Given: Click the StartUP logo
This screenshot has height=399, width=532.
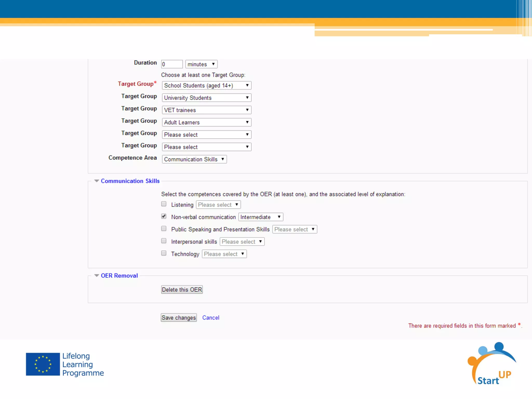Looking at the screenshot, I should point(491,364).
